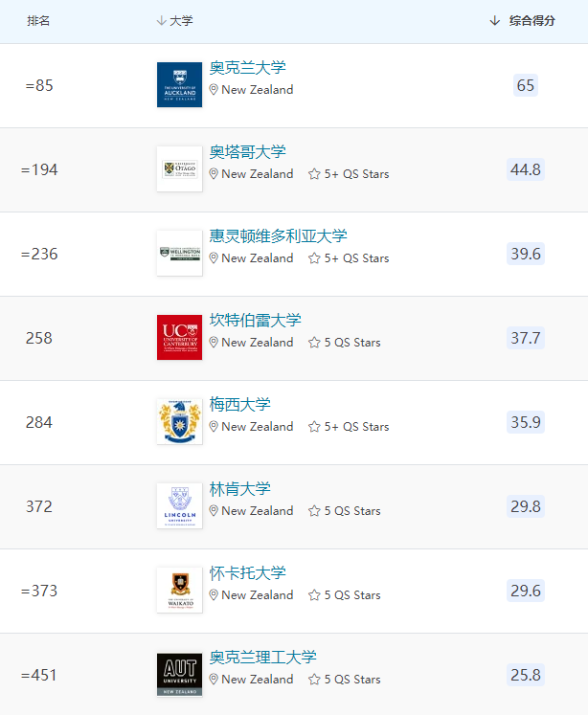588x715 pixels.
Task: Click the 5 QS Stars label for 怀卡托大学
Action: (351, 595)
